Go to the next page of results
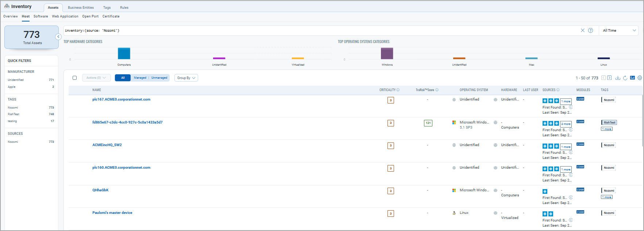The height and width of the screenshot is (231, 644). click(x=609, y=78)
